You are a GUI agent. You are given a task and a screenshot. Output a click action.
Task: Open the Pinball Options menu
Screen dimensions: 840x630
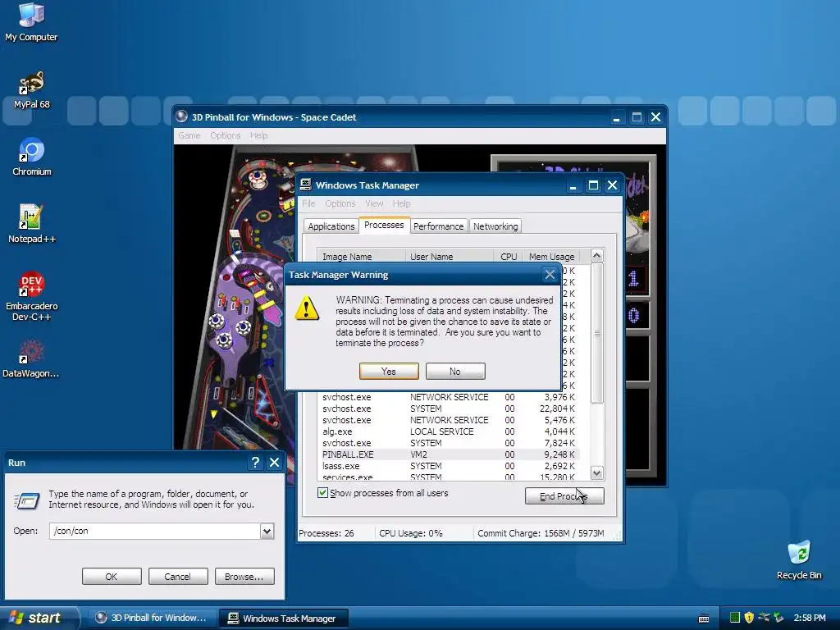225,135
